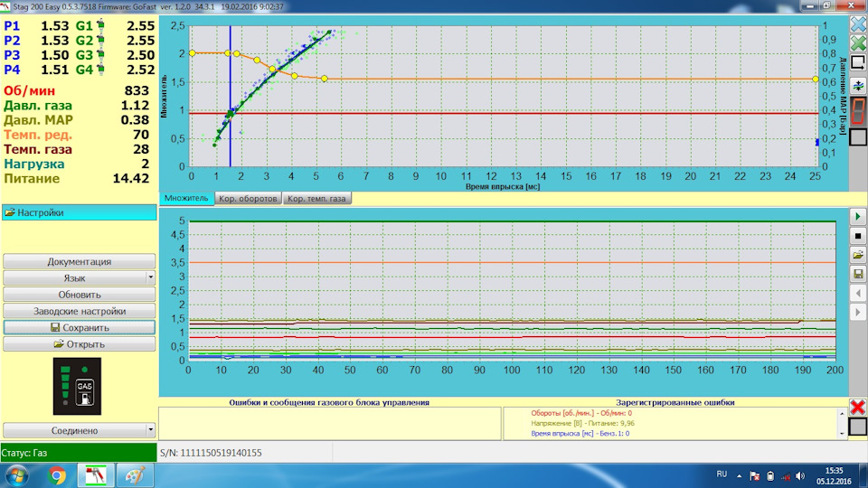Click the Темп. ред. reading label

[x=38, y=135]
